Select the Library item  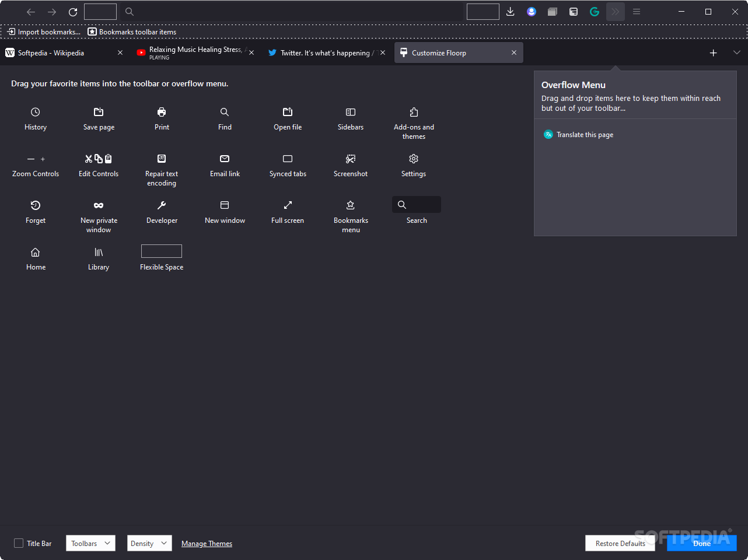click(99, 259)
